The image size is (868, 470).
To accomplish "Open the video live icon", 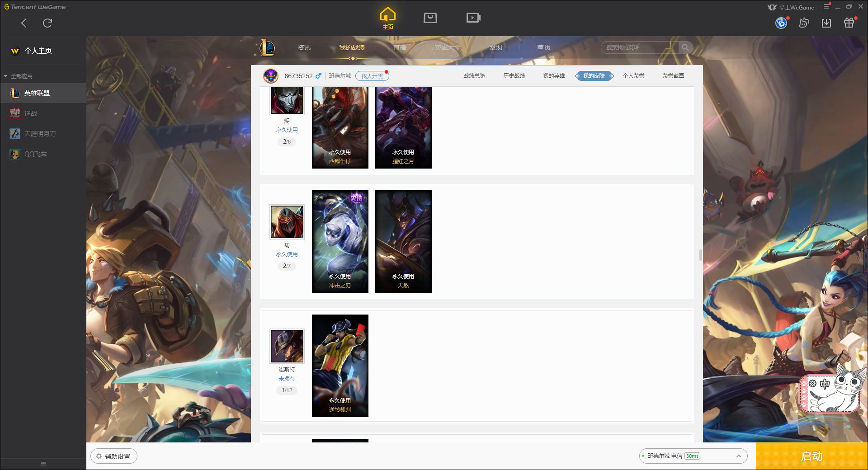I will pos(473,18).
